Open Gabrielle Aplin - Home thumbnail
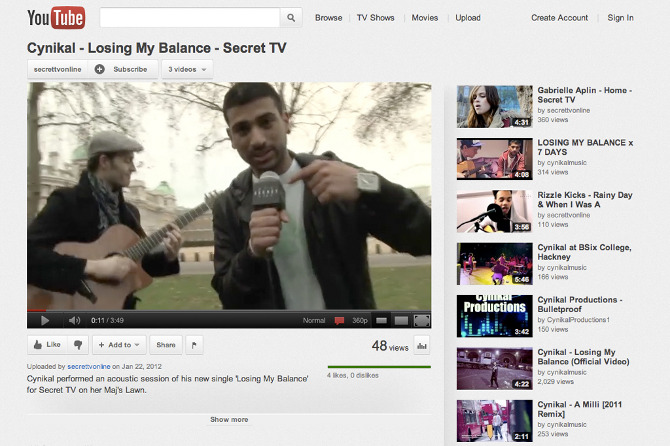 click(x=494, y=106)
